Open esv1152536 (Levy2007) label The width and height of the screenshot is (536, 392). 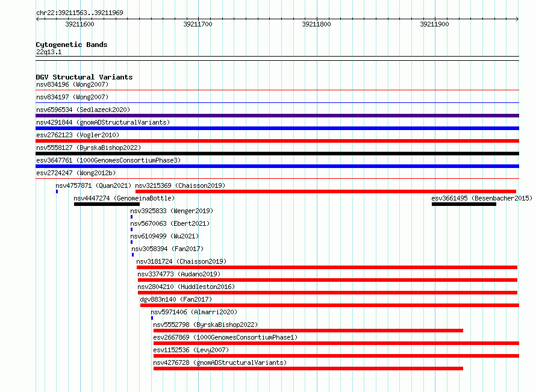(x=191, y=350)
